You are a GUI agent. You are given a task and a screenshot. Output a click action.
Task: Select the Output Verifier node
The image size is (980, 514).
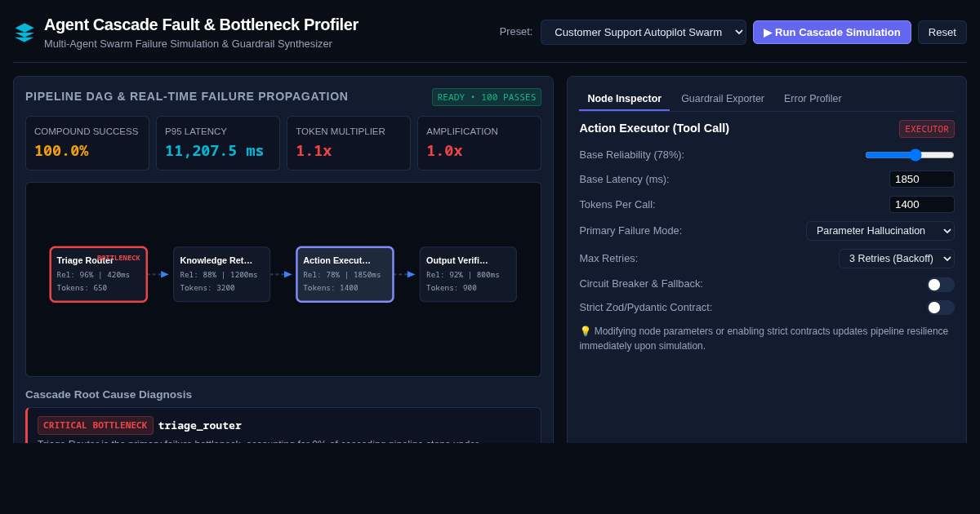click(468, 275)
